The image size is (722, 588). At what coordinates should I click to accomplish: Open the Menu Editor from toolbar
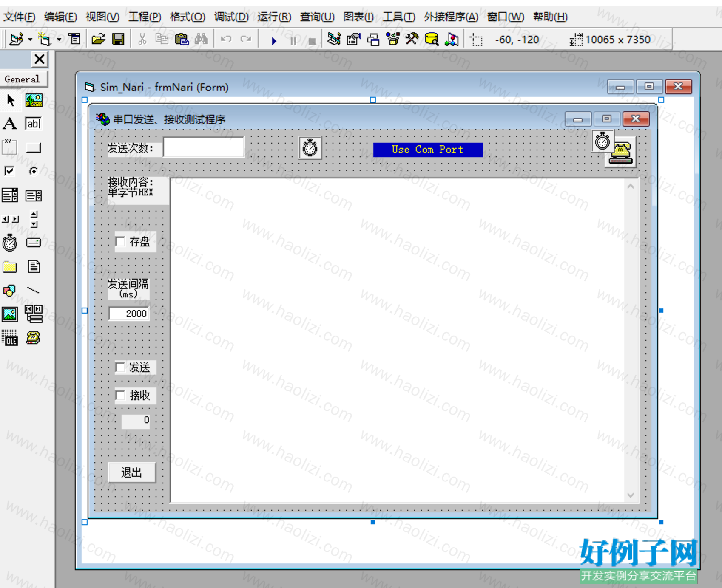tap(74, 40)
